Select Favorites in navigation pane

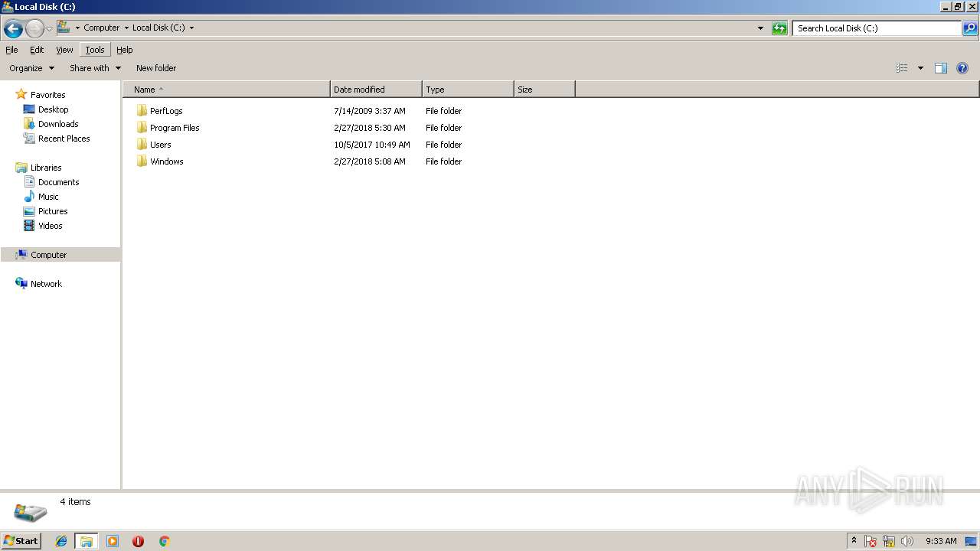(x=47, y=95)
